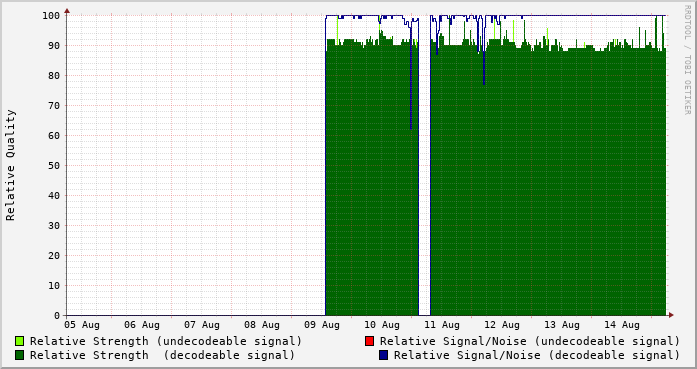697x369 pixels.
Task: Click the 09 Aug date label
Action: pyautogui.click(x=322, y=325)
